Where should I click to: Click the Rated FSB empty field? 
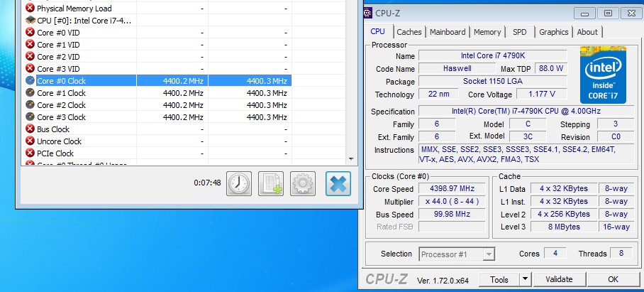452,227
